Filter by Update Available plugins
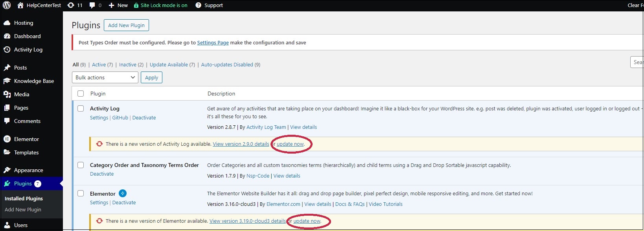Screen dimensions: 644x231 pos(169,64)
